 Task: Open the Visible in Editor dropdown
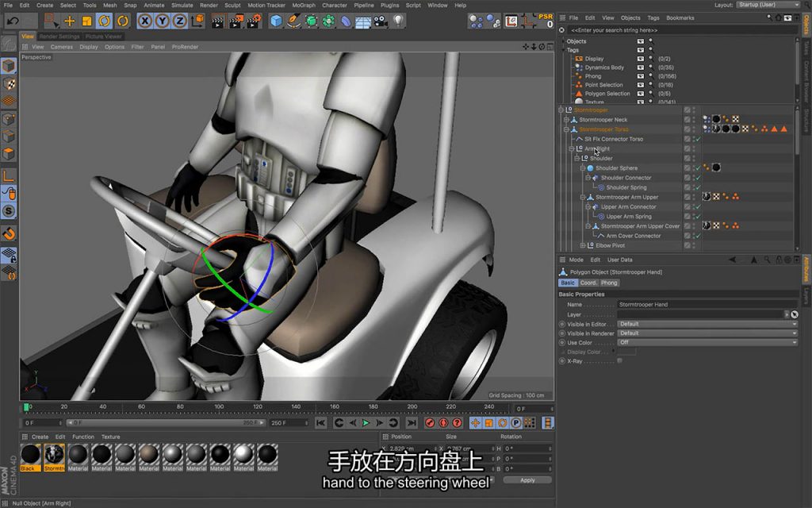click(707, 324)
